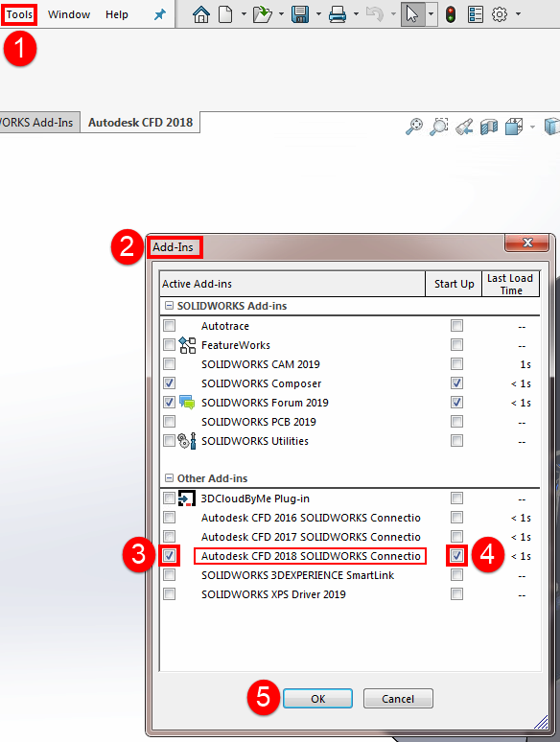This screenshot has width=560, height=742.
Task: Pin the menu bar pushpin icon
Action: 160,14
